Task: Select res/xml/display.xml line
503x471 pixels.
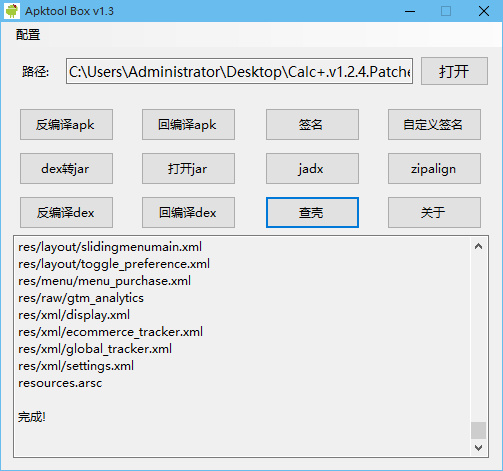Action: point(74,315)
